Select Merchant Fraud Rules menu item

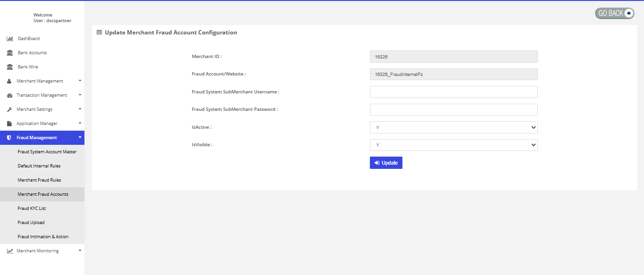point(39,180)
